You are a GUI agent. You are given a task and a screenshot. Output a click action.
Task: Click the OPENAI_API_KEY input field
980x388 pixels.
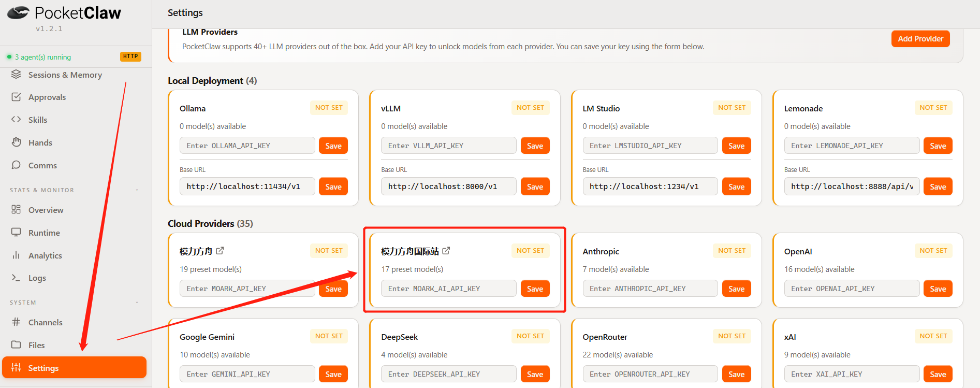tap(852, 289)
